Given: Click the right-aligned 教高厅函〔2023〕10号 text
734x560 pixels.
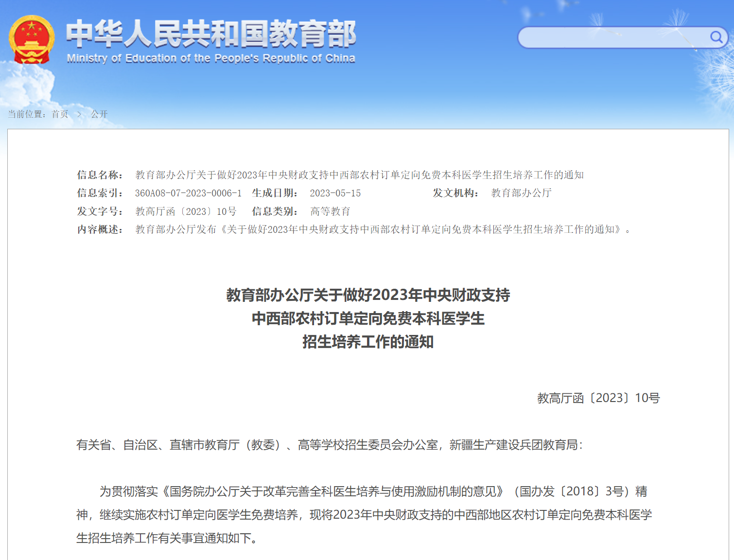Looking at the screenshot, I should tap(598, 398).
